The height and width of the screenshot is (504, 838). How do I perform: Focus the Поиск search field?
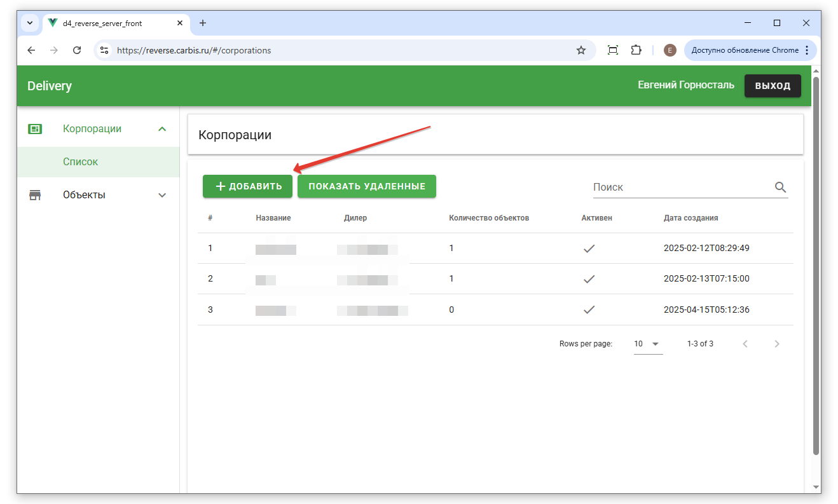680,187
